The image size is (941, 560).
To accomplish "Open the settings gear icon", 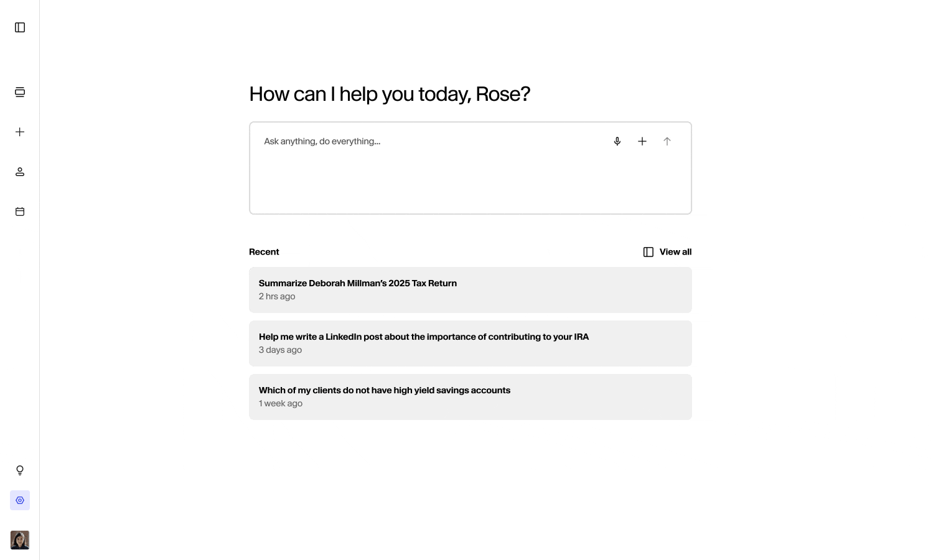I will coord(19,500).
